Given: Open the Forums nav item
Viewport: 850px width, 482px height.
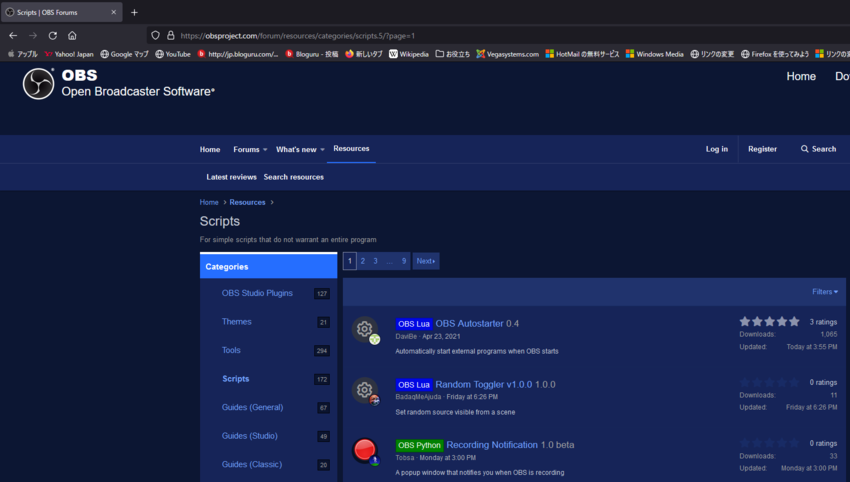Looking at the screenshot, I should (x=246, y=150).
